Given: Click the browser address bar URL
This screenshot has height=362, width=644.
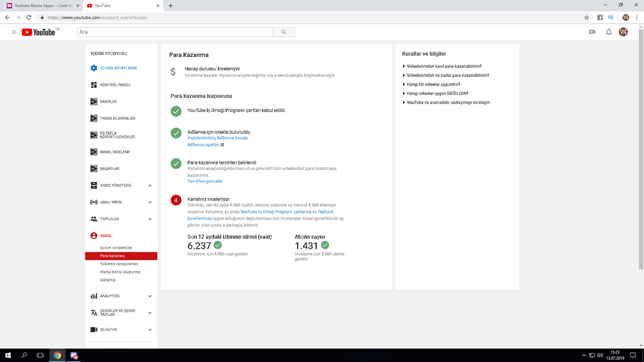Looking at the screenshot, I should point(97,17).
